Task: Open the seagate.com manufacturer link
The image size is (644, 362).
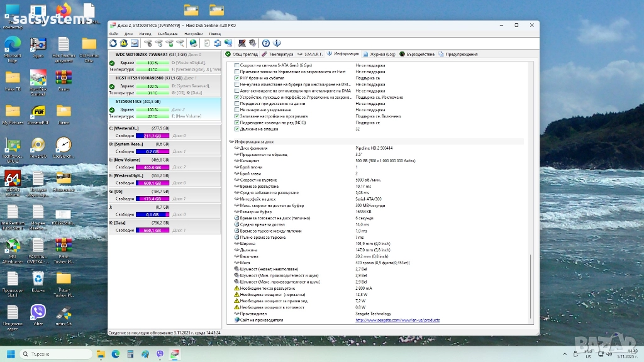Action: click(x=397, y=320)
